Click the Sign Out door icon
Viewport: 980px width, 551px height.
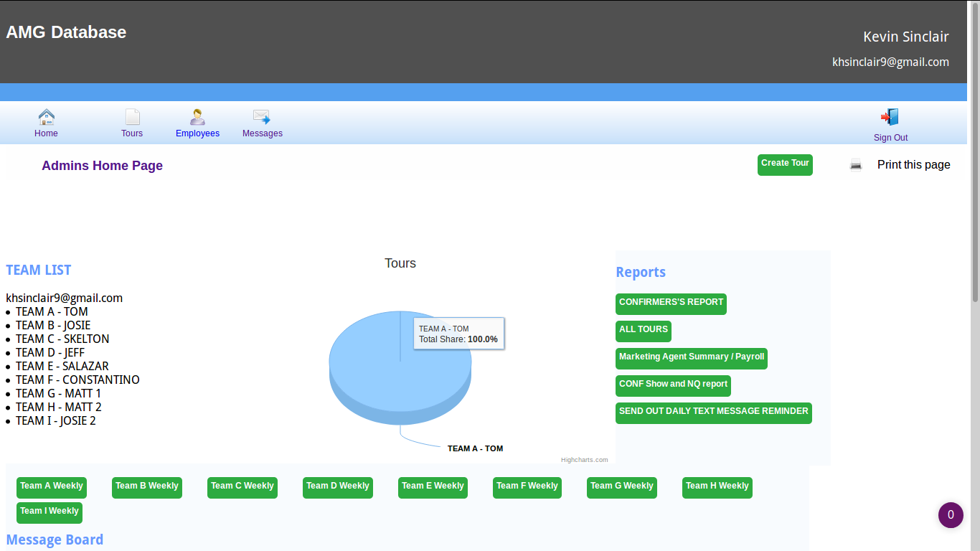pos(890,117)
